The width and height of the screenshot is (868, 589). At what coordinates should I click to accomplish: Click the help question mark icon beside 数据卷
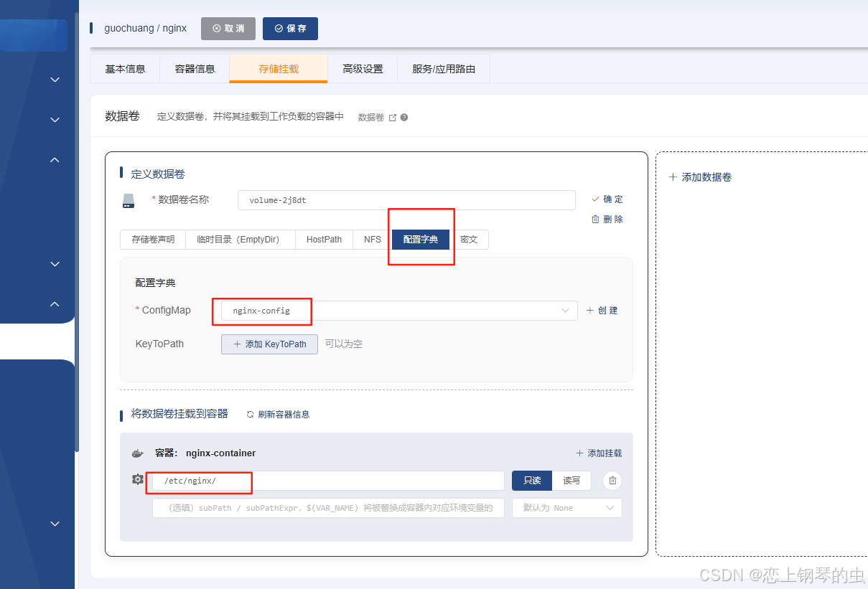(404, 118)
